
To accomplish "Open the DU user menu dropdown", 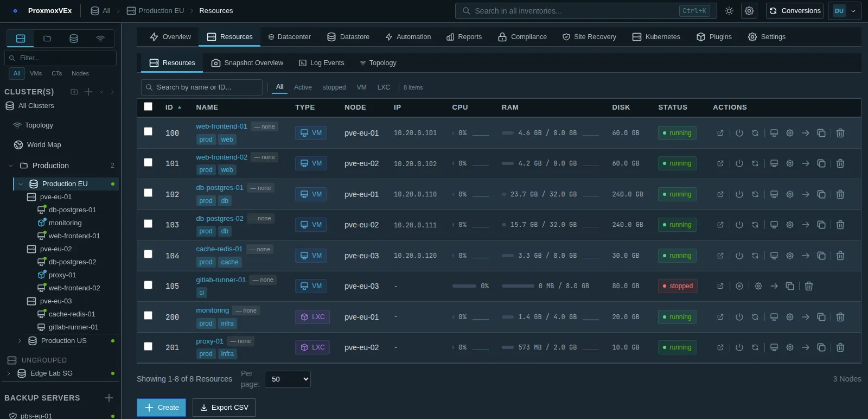I will point(845,11).
